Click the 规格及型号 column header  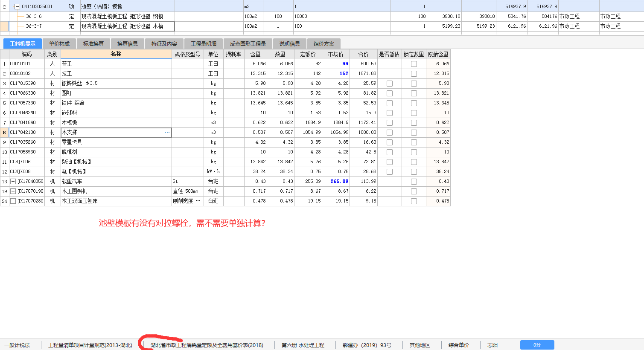click(188, 54)
